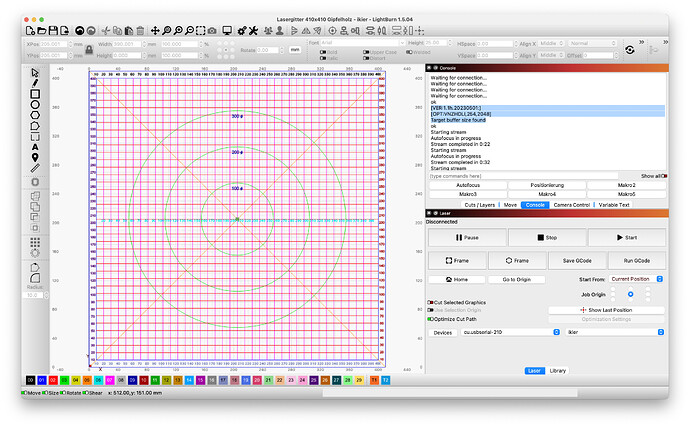The height and width of the screenshot is (427, 690).
Task: Pick the blue 01 layer color swatch
Action: (42, 380)
